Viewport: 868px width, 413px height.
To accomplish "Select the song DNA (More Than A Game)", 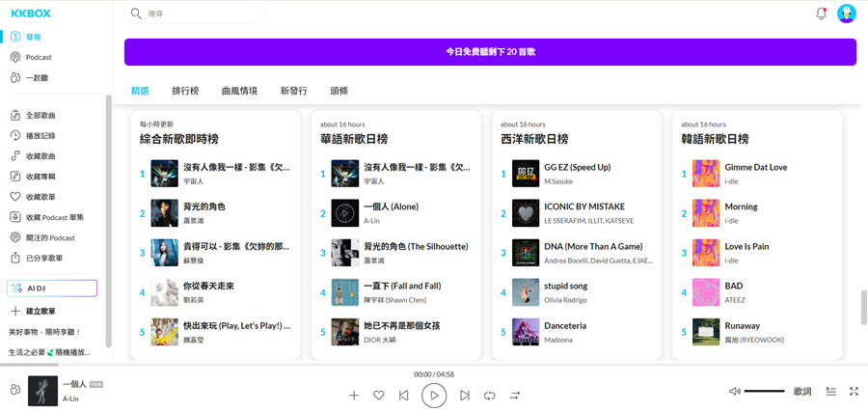I will (593, 246).
